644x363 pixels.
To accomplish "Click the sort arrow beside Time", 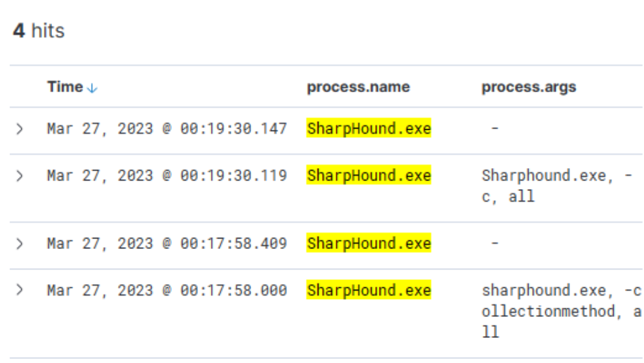I will [x=92, y=88].
